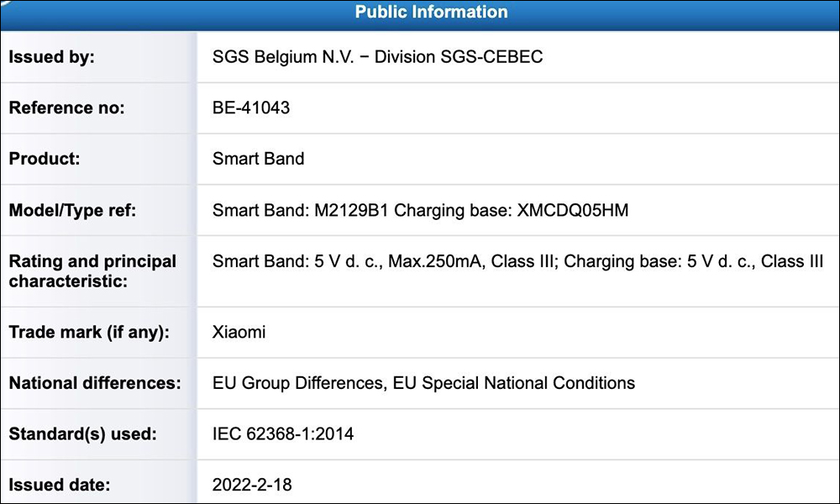The width and height of the screenshot is (840, 504).
Task: Click the Public Information header
Action: click(431, 12)
